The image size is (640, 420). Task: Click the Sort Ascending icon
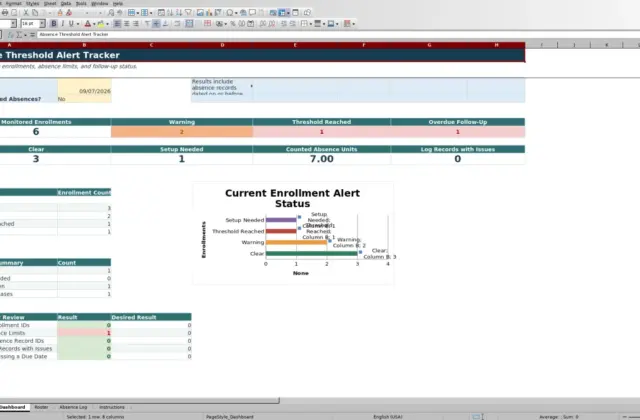point(170,13)
